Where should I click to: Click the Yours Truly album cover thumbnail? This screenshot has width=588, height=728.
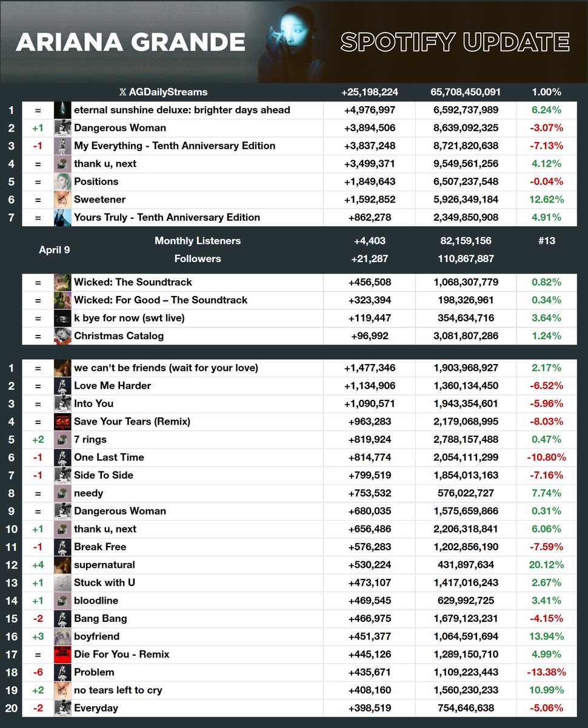(x=62, y=217)
